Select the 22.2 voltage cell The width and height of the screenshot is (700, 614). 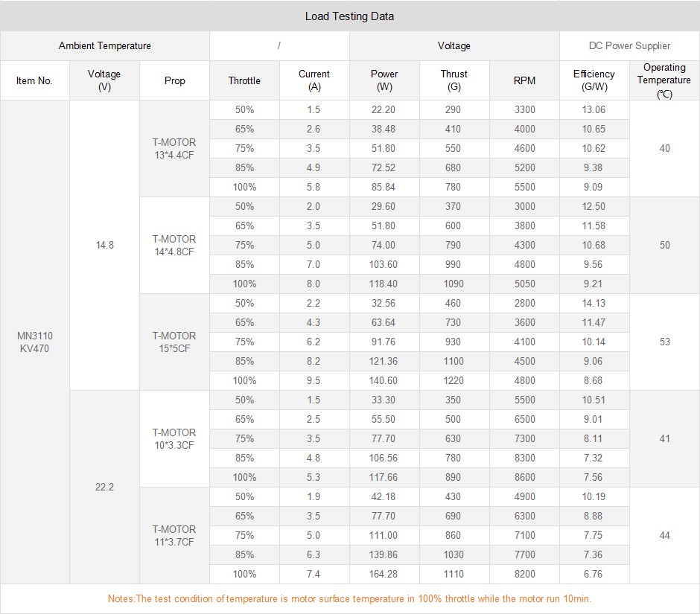point(104,487)
